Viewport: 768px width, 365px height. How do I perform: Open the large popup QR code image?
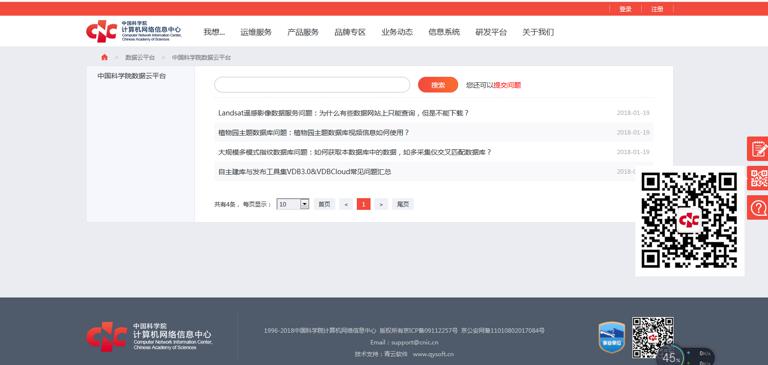[x=689, y=220]
